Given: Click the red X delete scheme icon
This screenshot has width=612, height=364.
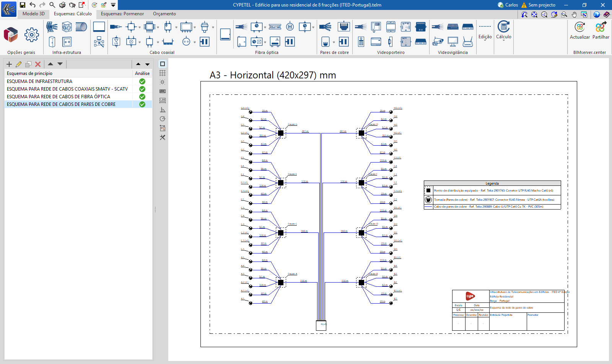Looking at the screenshot, I should [x=38, y=64].
